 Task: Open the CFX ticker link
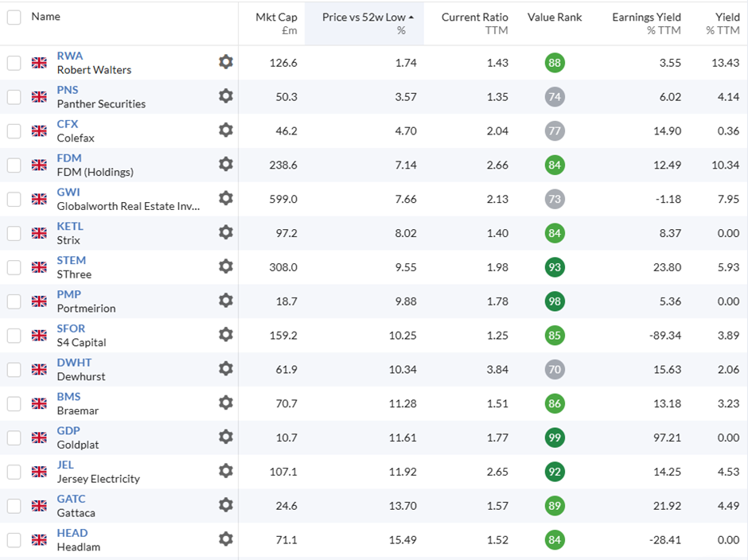[68, 124]
